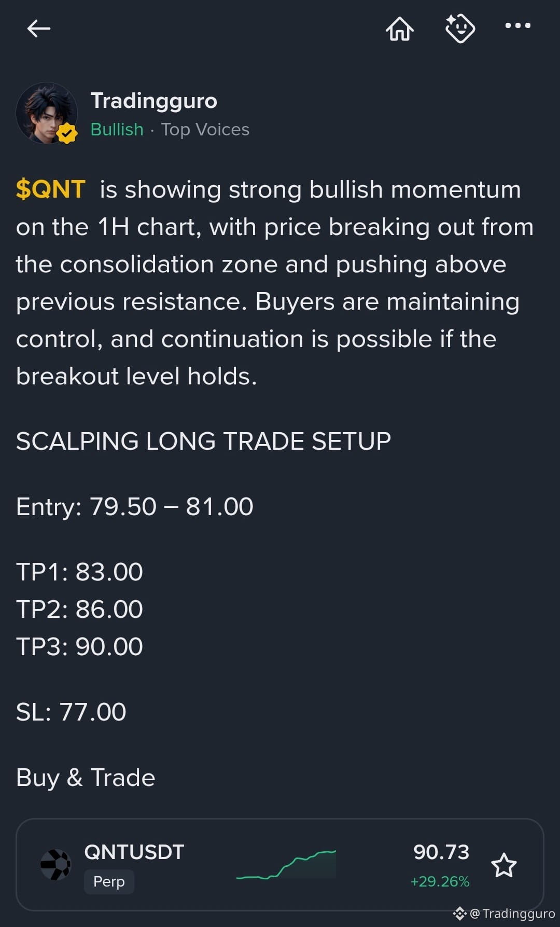Open the $QNT cashtag link
Viewport: 560px width, 927px height.
click(51, 189)
